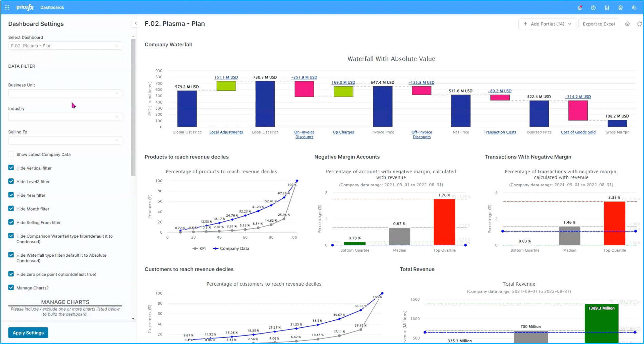This screenshot has width=644, height=344.
Task: Click the help question mark icon
Action: click(x=593, y=8)
